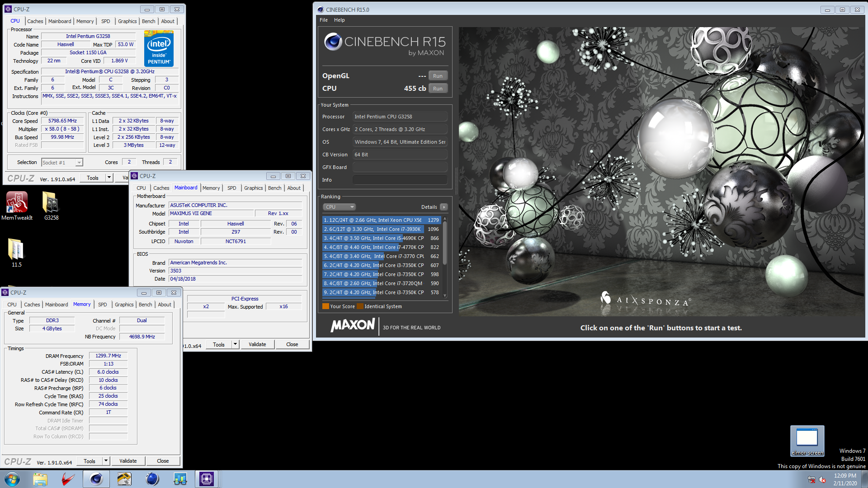This screenshot has width=868, height=488.
Task: Click the Intel Pentium logo in CPU-Z
Action: [159, 49]
